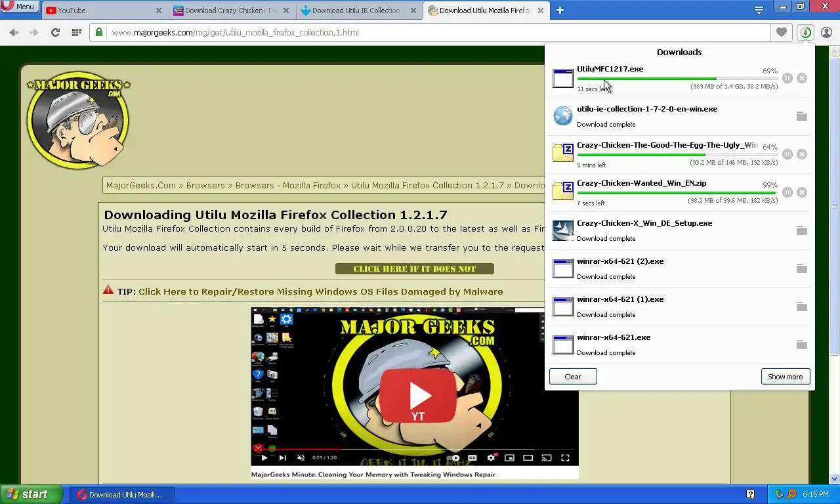Click the Clear downloads button
Image resolution: width=840 pixels, height=504 pixels.
[x=573, y=377]
